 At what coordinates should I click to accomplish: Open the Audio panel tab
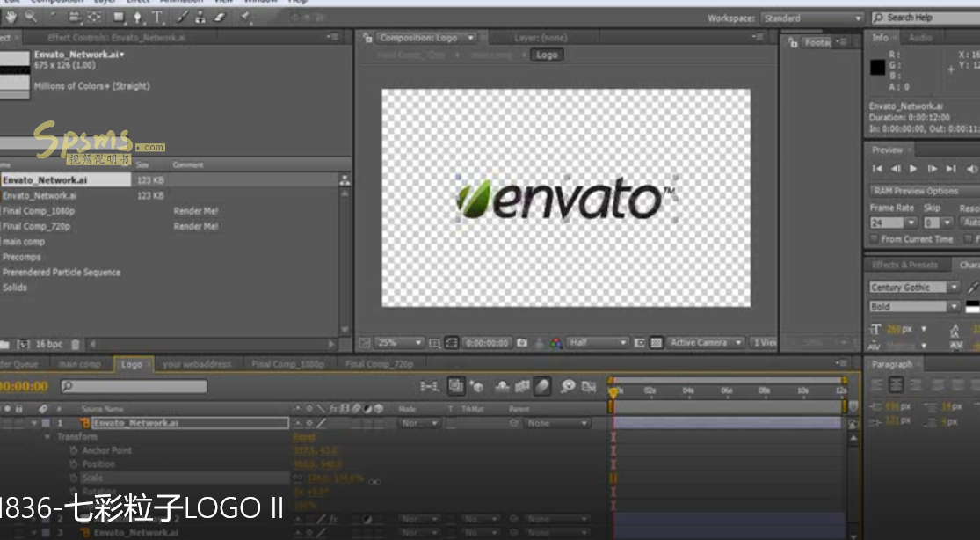920,38
